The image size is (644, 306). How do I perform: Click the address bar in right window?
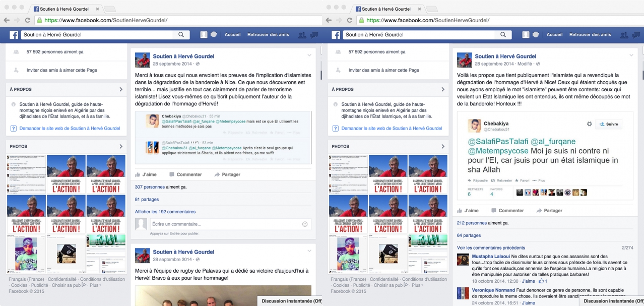(500, 20)
